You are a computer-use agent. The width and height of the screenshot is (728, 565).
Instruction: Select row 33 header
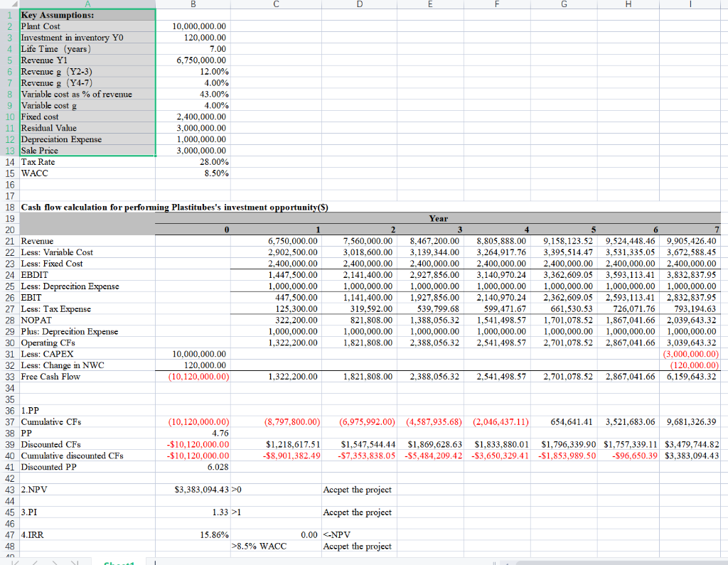click(x=9, y=377)
